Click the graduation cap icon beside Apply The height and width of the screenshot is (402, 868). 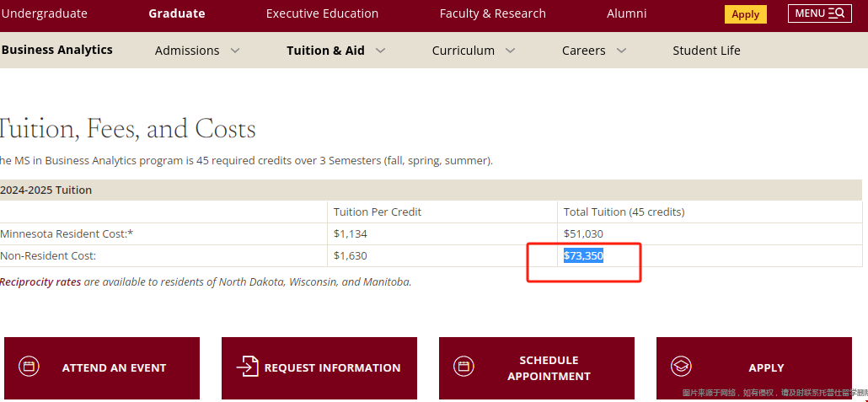(x=681, y=367)
